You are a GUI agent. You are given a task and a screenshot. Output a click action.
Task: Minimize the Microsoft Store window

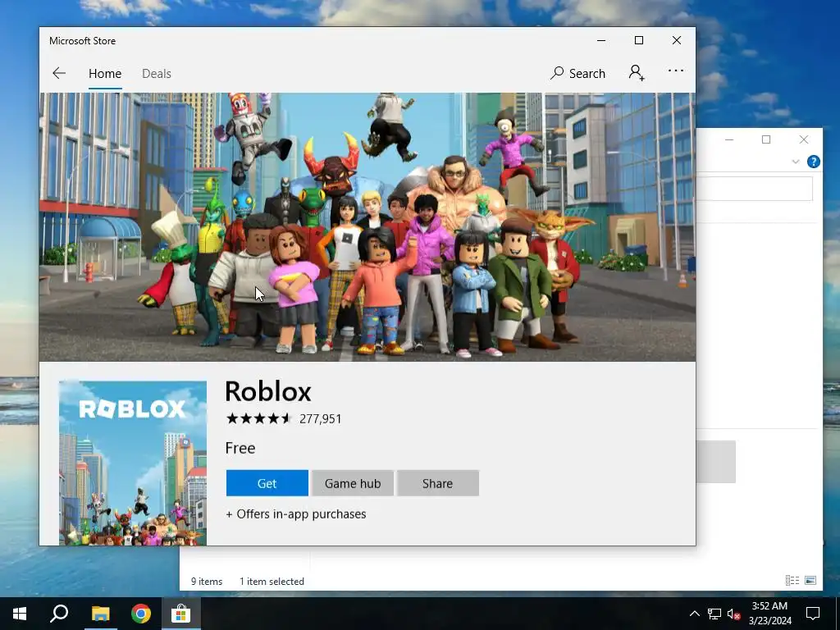click(x=601, y=41)
